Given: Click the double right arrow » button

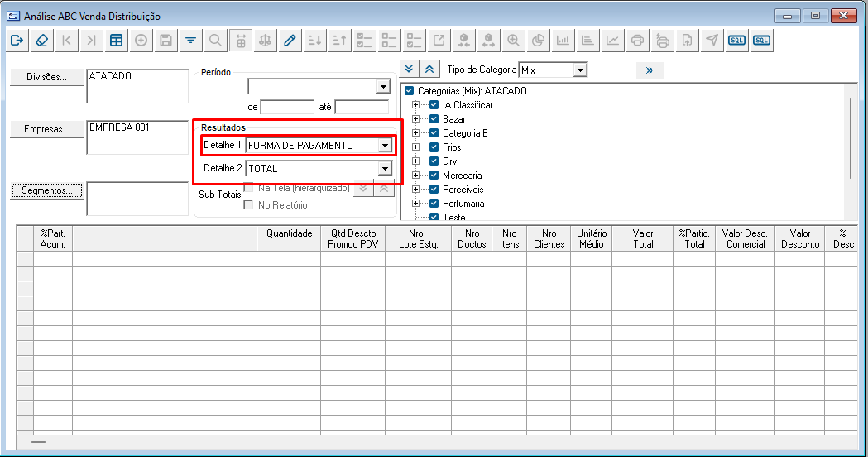Looking at the screenshot, I should [650, 70].
